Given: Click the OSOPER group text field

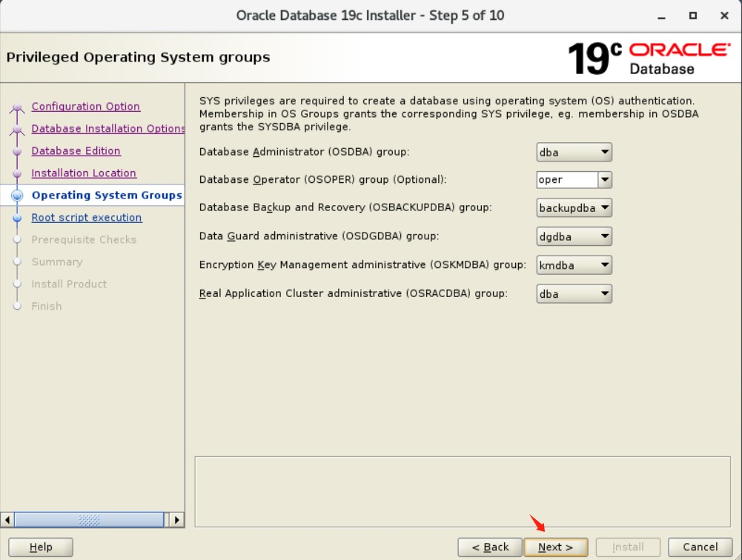Looking at the screenshot, I should tap(567, 180).
